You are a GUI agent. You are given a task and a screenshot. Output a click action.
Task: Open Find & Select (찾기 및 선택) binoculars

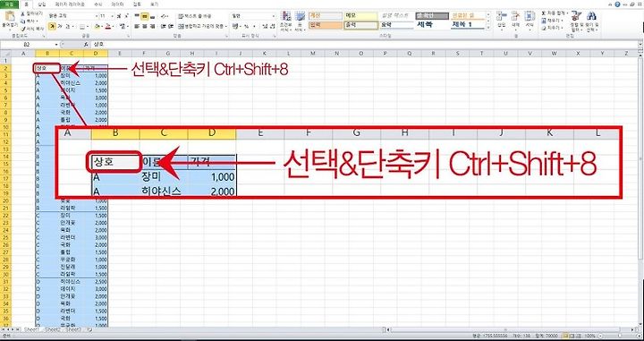click(x=591, y=21)
